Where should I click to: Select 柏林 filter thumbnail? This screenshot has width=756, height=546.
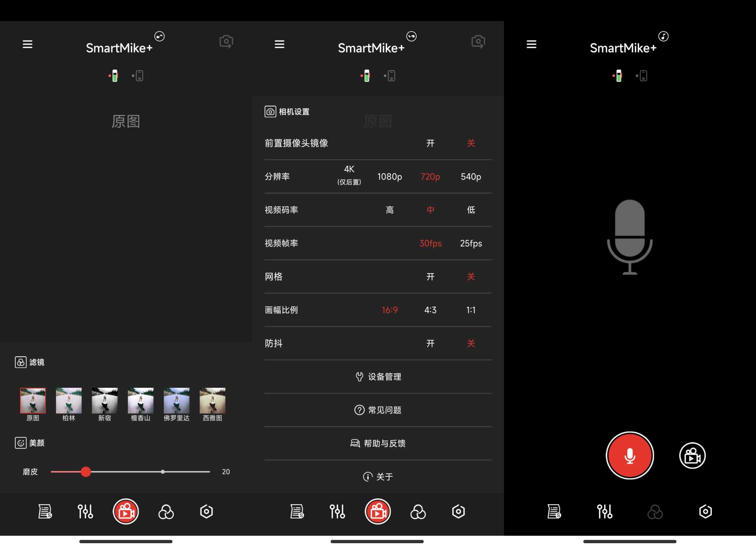(x=69, y=401)
